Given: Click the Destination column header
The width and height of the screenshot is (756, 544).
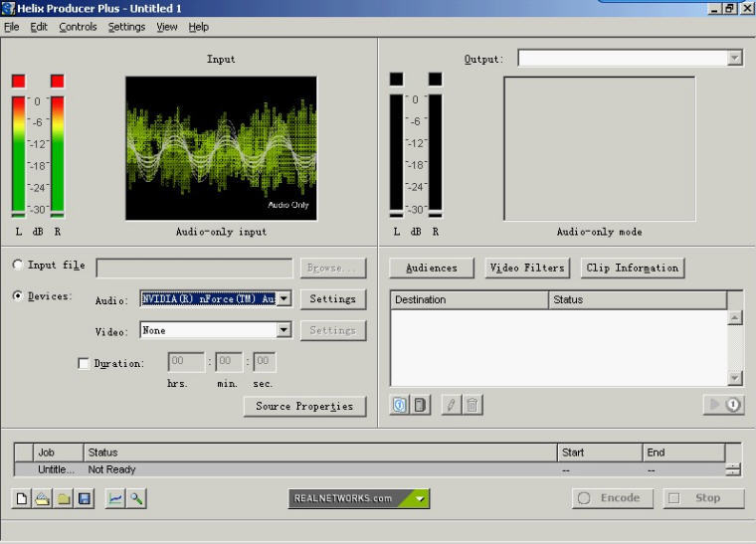Looking at the screenshot, I should [x=470, y=299].
